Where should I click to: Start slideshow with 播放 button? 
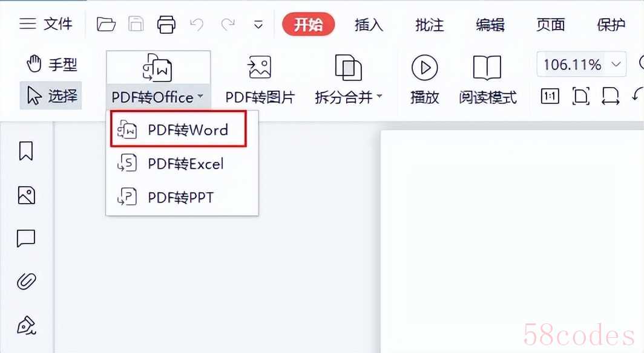tap(425, 80)
